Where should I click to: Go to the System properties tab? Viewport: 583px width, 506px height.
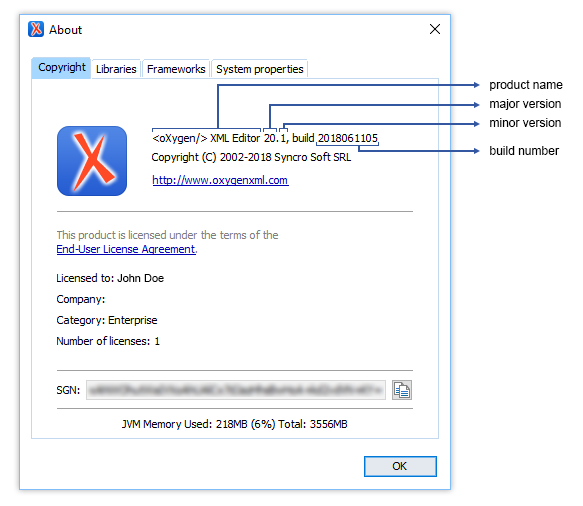point(260,69)
